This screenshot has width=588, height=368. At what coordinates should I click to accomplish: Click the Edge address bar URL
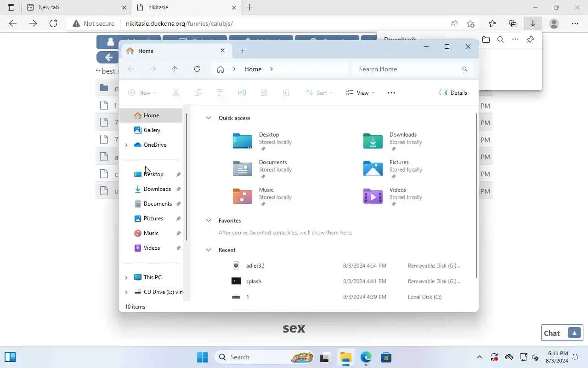[179, 23]
